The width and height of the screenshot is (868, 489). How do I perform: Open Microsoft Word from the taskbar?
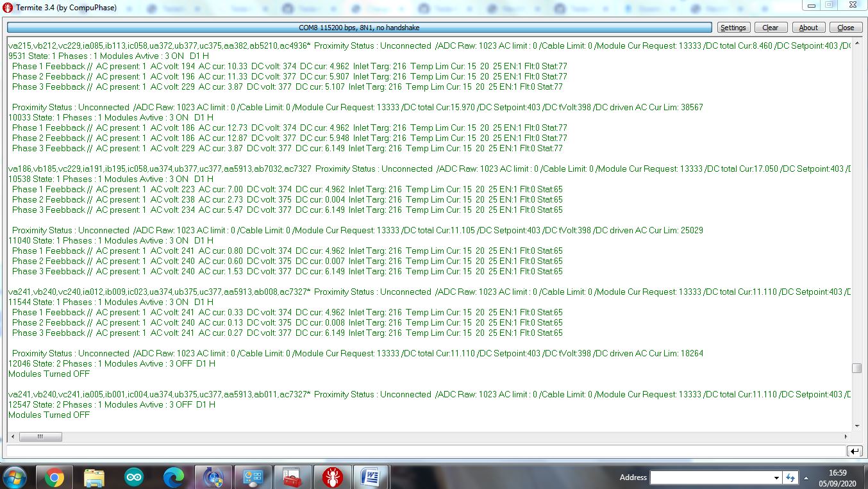pos(372,477)
